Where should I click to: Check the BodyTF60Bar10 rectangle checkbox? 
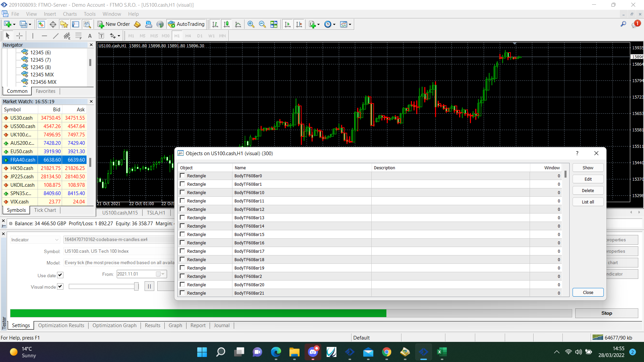coord(182,192)
